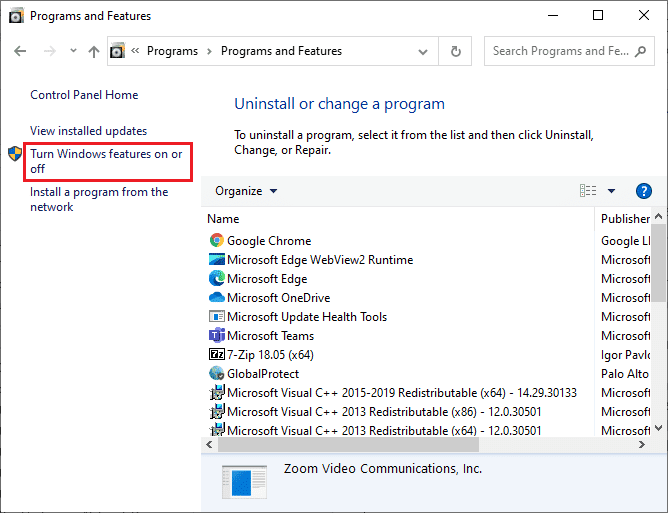Click the Microsoft OneDrive cloud icon

(x=217, y=297)
